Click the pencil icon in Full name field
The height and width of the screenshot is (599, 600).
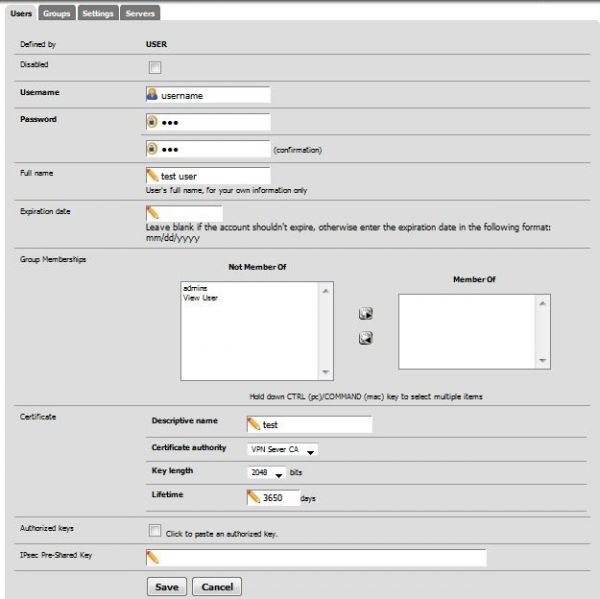(152, 175)
